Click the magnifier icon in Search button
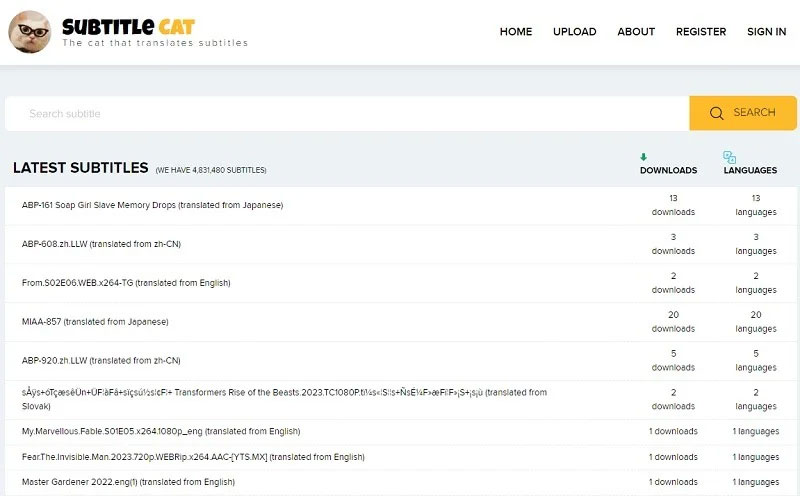Image resolution: width=800 pixels, height=496 pixels. coord(717,113)
